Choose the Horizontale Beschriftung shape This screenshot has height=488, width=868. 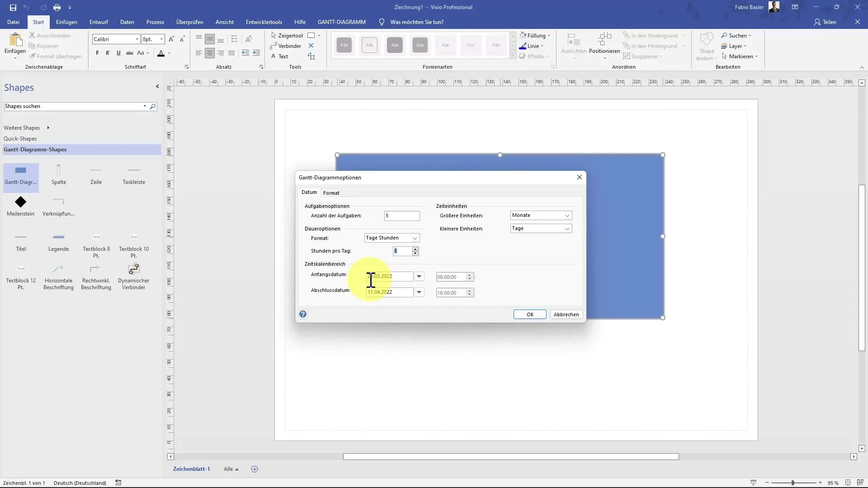[58, 277]
